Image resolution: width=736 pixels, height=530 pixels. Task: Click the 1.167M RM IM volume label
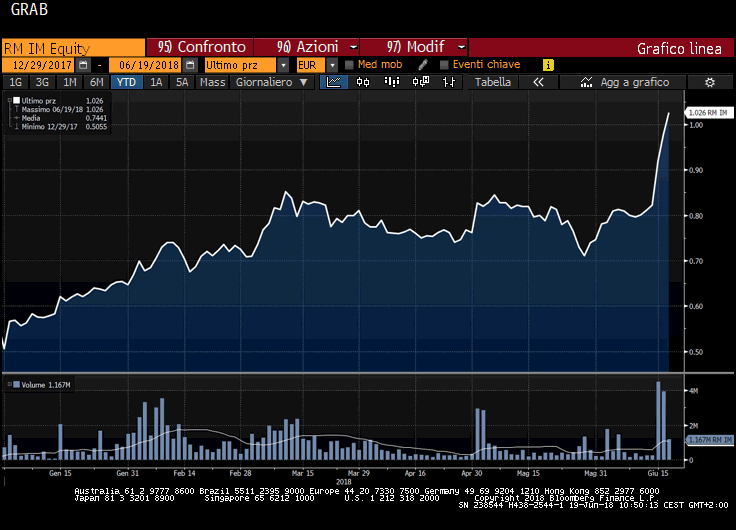[709, 440]
